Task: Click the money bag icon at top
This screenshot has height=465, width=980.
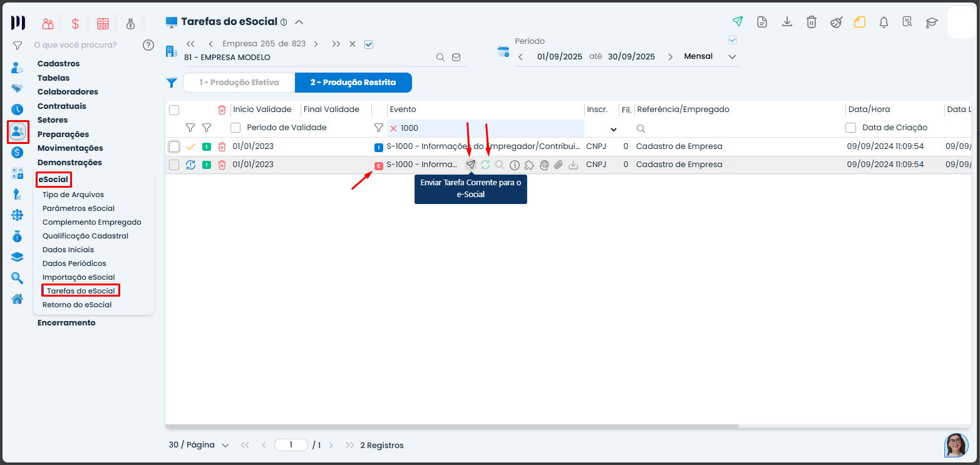Action: (130, 24)
